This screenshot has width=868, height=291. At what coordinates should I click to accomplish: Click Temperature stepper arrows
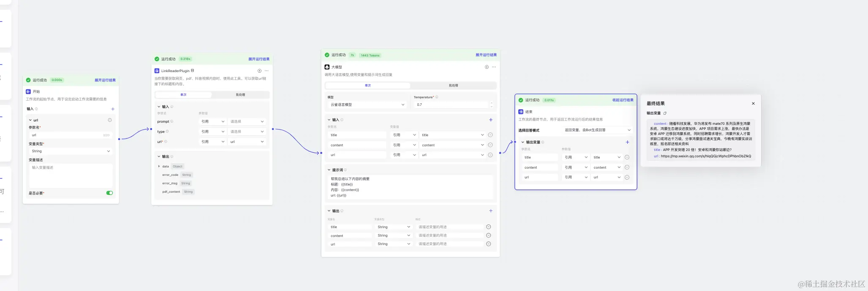click(491, 105)
